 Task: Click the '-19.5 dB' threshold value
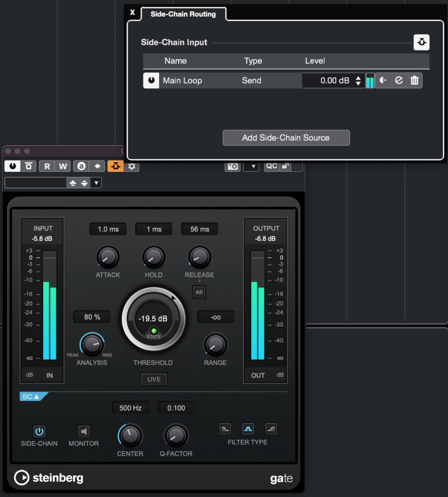pos(153,318)
